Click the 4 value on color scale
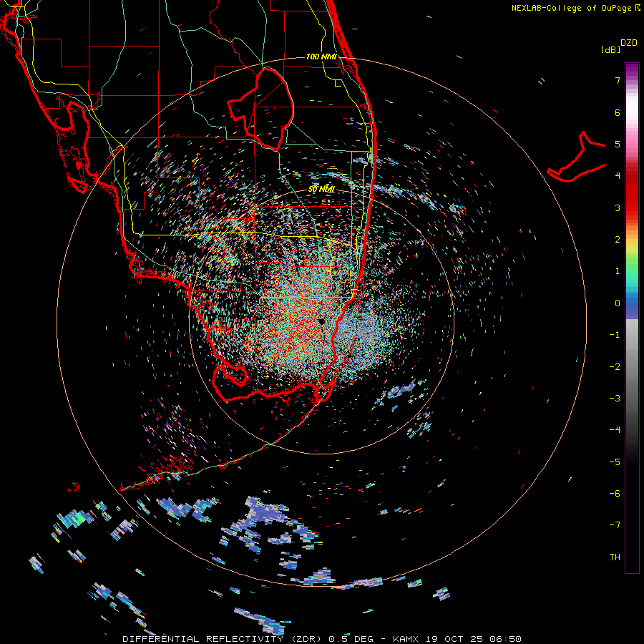644x644 pixels. (618, 176)
